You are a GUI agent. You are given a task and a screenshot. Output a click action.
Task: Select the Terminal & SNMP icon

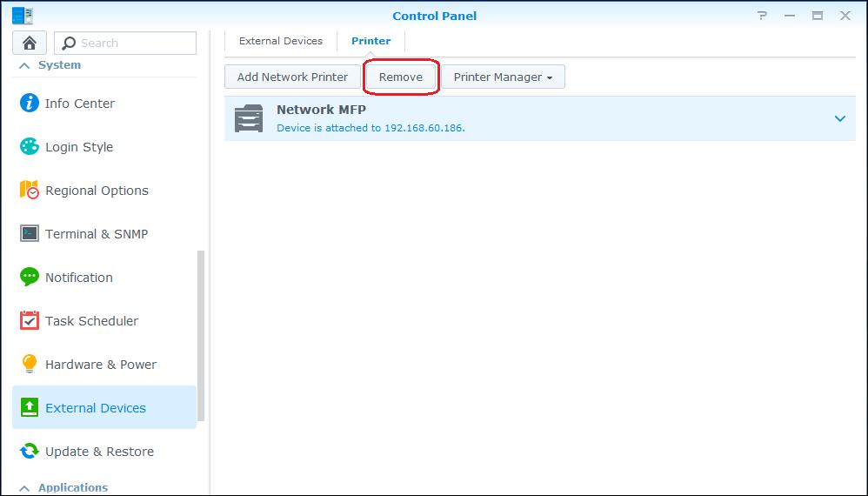point(30,233)
